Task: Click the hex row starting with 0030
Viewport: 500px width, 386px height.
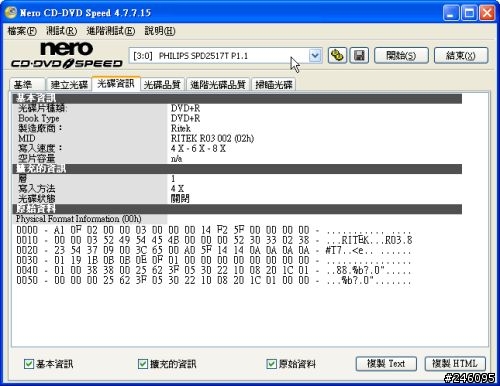Action: coord(214,260)
